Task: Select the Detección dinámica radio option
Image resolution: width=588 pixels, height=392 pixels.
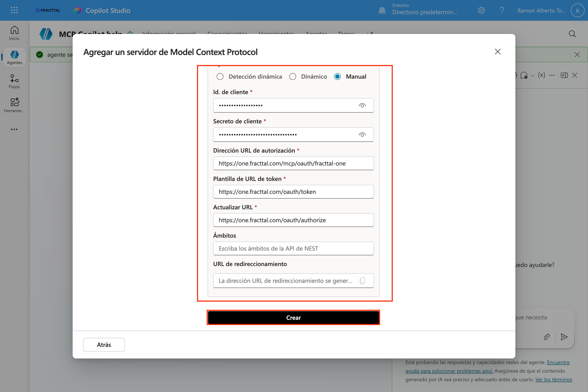Action: pos(220,77)
